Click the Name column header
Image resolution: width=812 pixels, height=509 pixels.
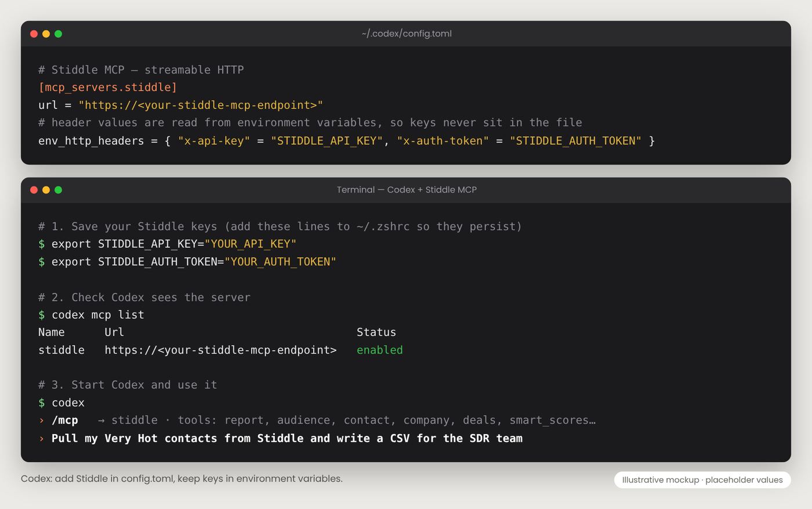[x=52, y=332]
